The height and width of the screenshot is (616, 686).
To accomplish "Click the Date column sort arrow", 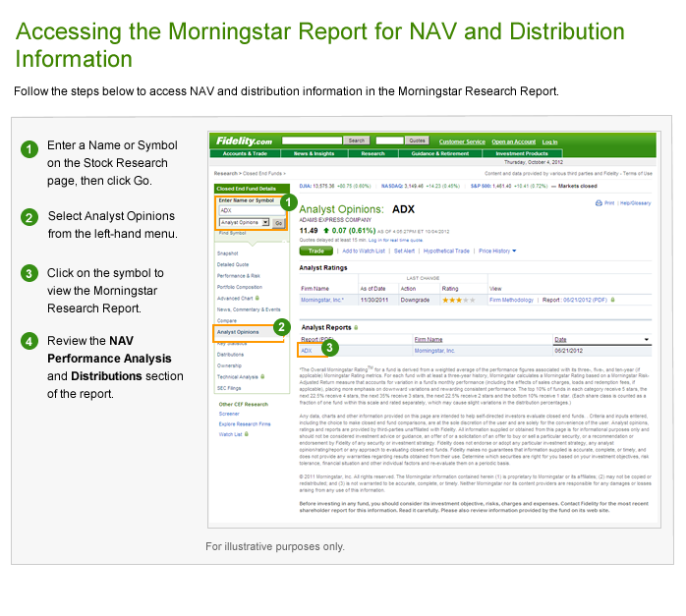I will pyautogui.click(x=646, y=339).
